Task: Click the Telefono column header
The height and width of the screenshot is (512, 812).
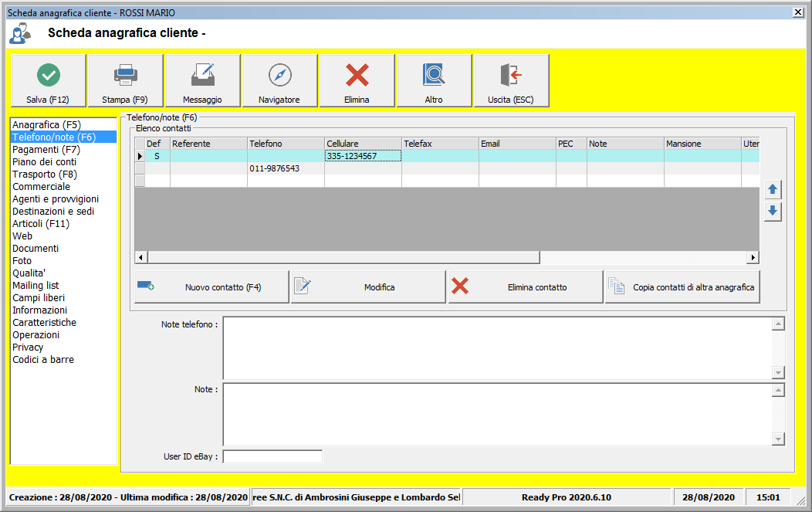Action: point(286,144)
